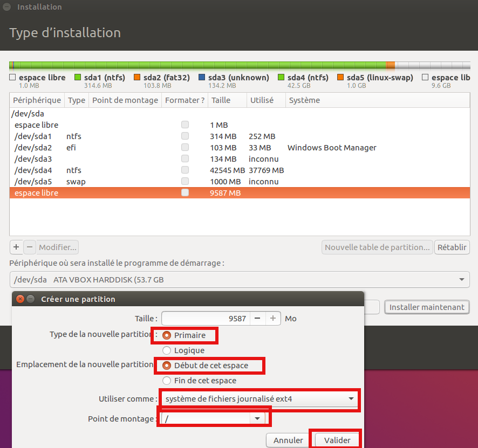
Task: Sort by Taille column header
Action: pyautogui.click(x=227, y=100)
